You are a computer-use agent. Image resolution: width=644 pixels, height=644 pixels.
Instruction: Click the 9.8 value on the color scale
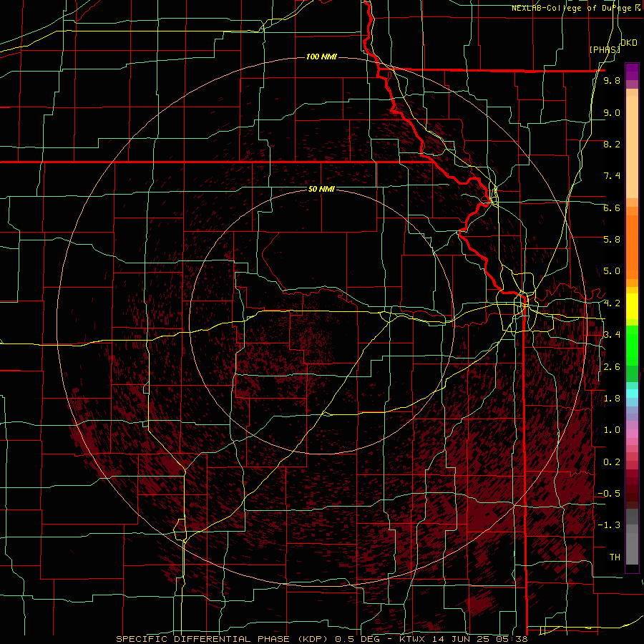[612, 81]
